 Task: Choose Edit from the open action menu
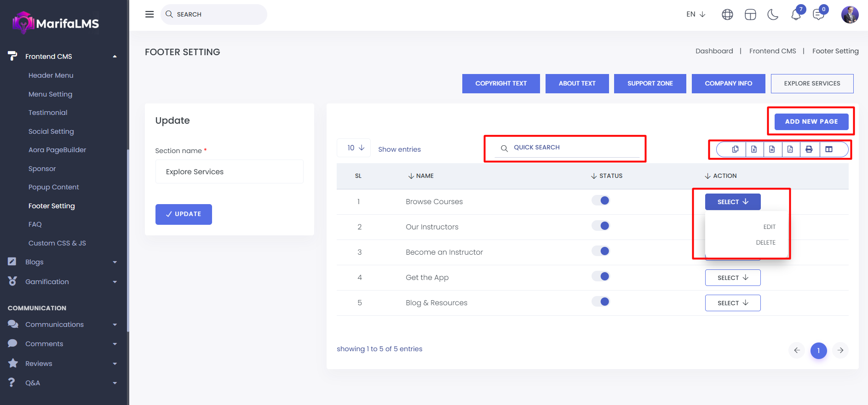(769, 227)
